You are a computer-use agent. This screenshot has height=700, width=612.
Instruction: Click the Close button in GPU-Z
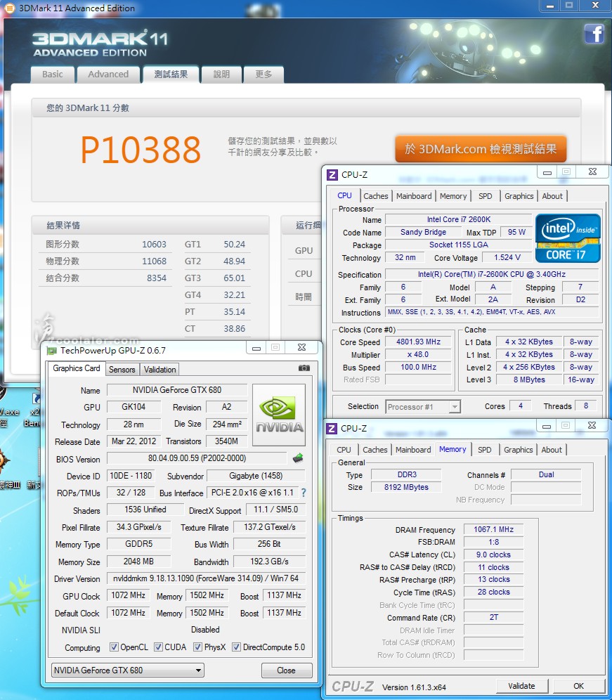point(286,670)
